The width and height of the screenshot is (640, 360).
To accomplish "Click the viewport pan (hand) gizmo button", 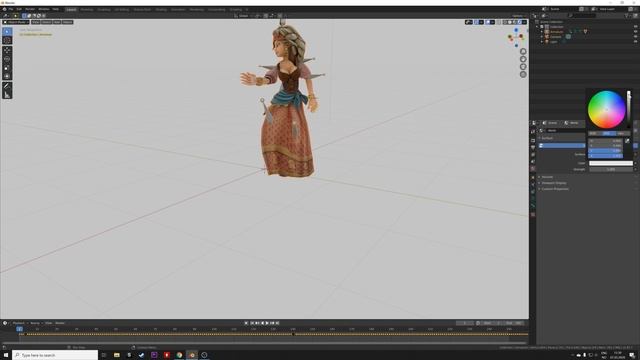I will (x=523, y=59).
